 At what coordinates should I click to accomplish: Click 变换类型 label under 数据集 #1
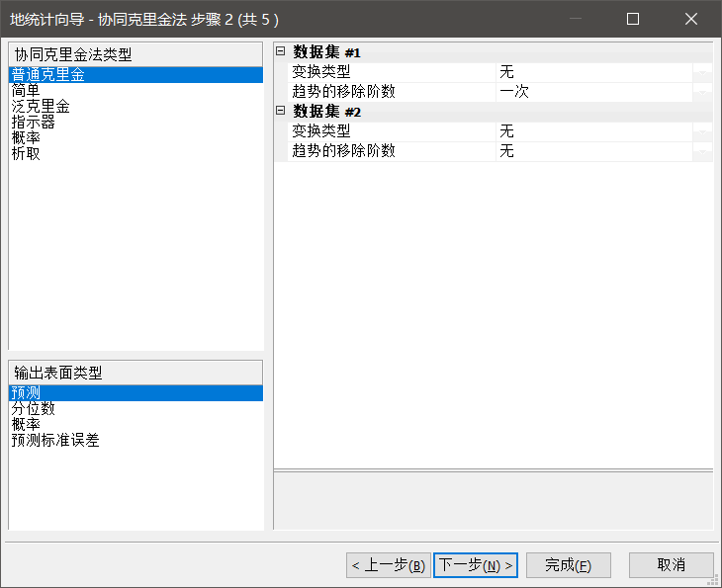pyautogui.click(x=320, y=72)
